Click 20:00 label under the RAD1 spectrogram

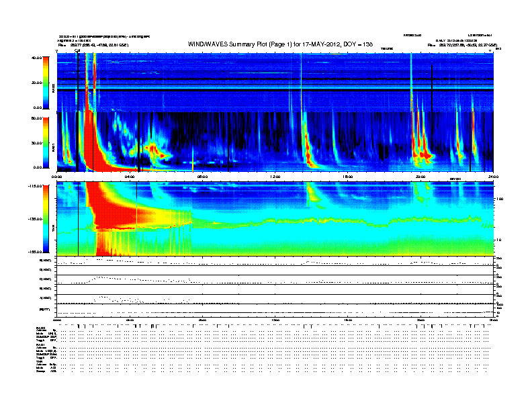[420, 177]
